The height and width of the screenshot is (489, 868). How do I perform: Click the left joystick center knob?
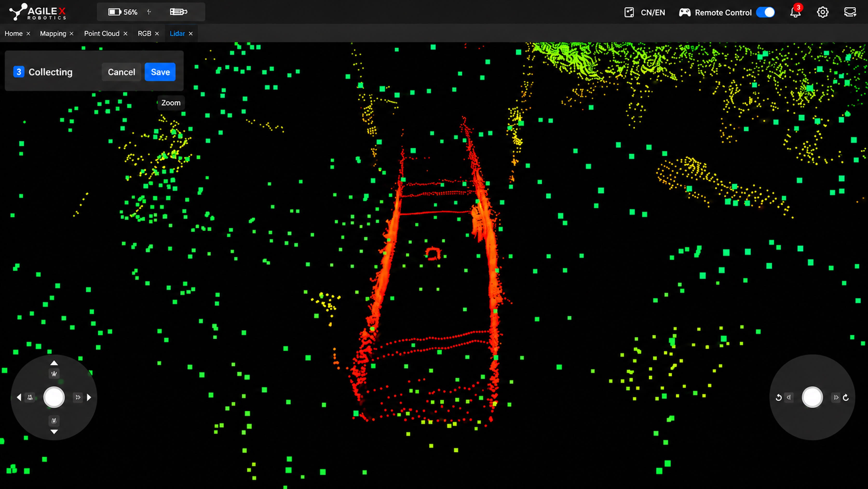coord(54,397)
